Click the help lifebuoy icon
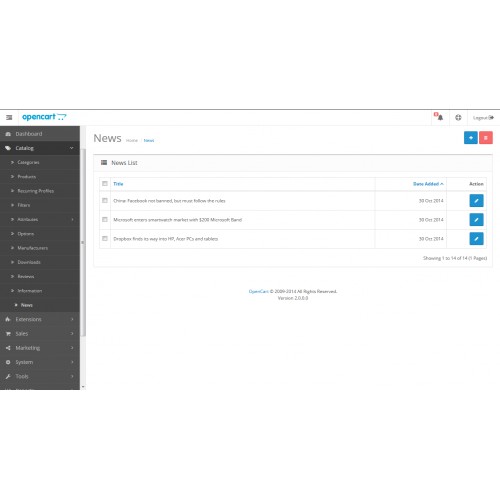500x500 pixels. point(458,117)
